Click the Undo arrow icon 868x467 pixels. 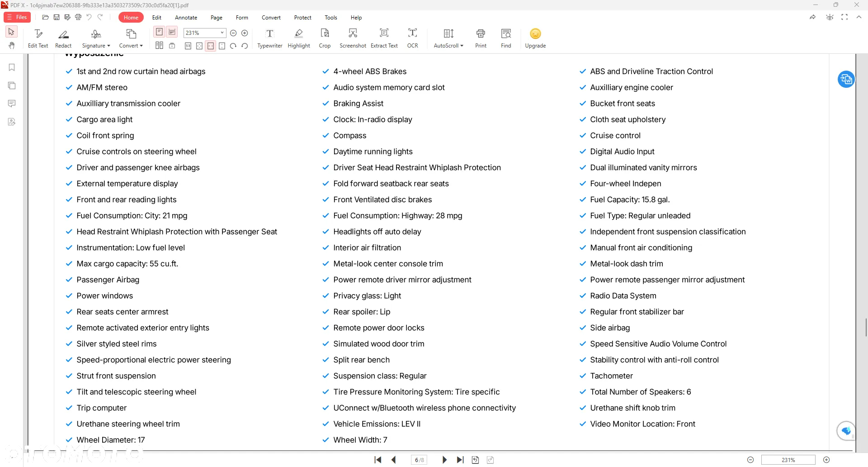pos(89,17)
